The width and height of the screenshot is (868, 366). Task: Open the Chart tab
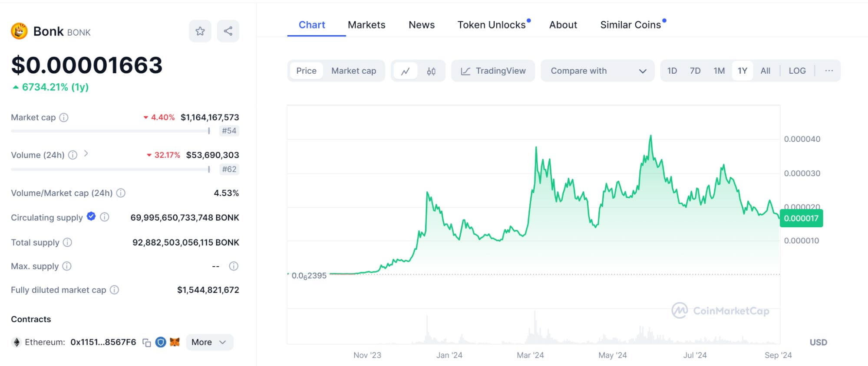[312, 25]
